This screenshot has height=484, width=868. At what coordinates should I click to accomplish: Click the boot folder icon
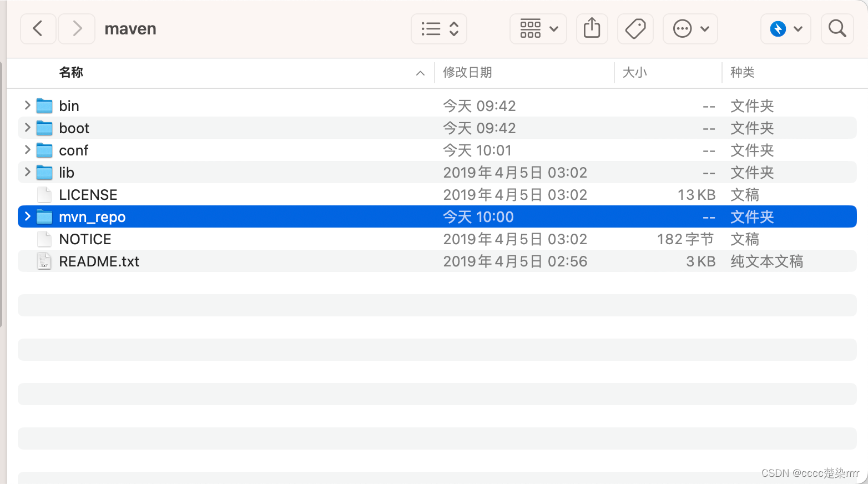pos(44,128)
